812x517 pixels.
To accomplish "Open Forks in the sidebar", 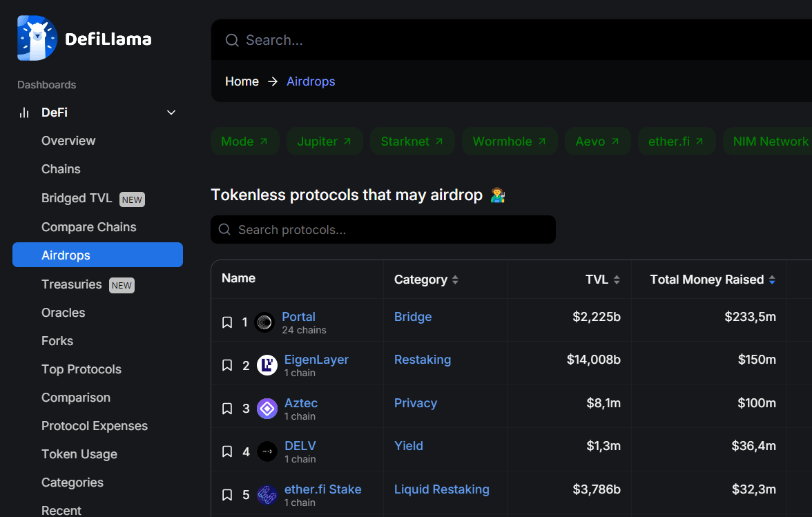I will tap(57, 341).
